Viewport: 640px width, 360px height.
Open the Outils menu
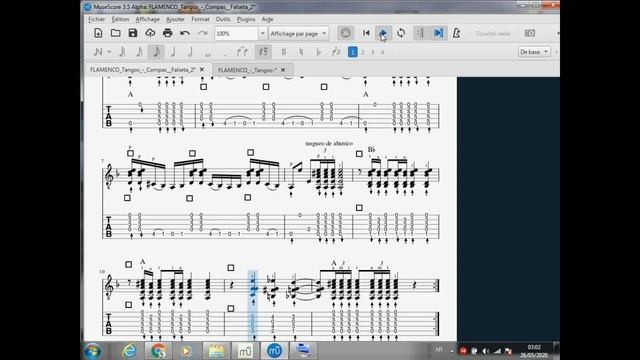(x=223, y=19)
